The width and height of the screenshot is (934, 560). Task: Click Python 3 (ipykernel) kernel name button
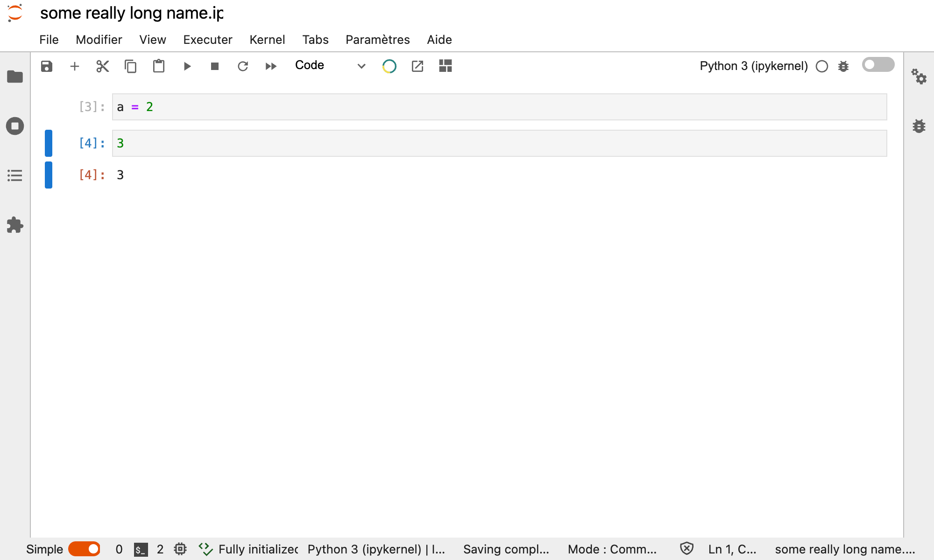click(754, 66)
